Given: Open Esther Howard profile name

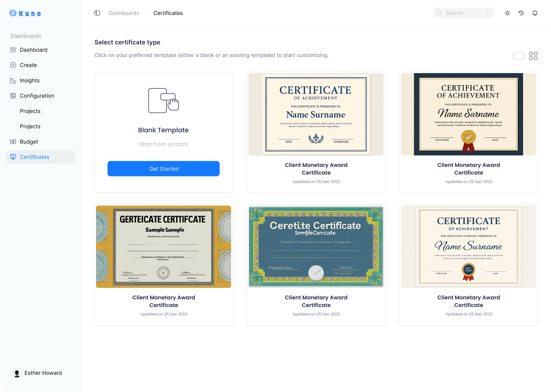Looking at the screenshot, I should 43,373.
